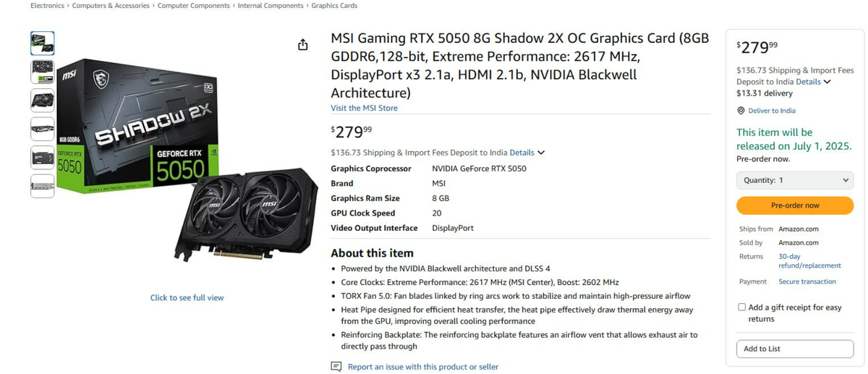Click the report issue speech bubble icon
This screenshot has height=374, width=868.
point(336,367)
